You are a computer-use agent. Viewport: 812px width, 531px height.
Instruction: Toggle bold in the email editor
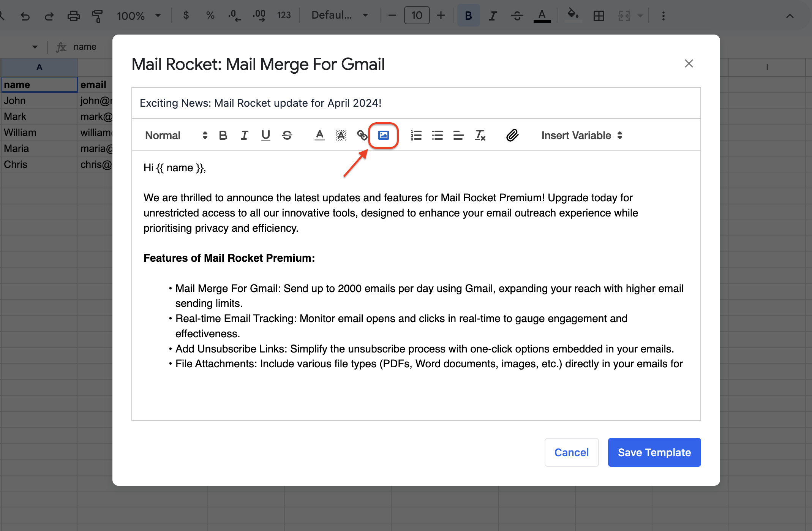point(223,135)
